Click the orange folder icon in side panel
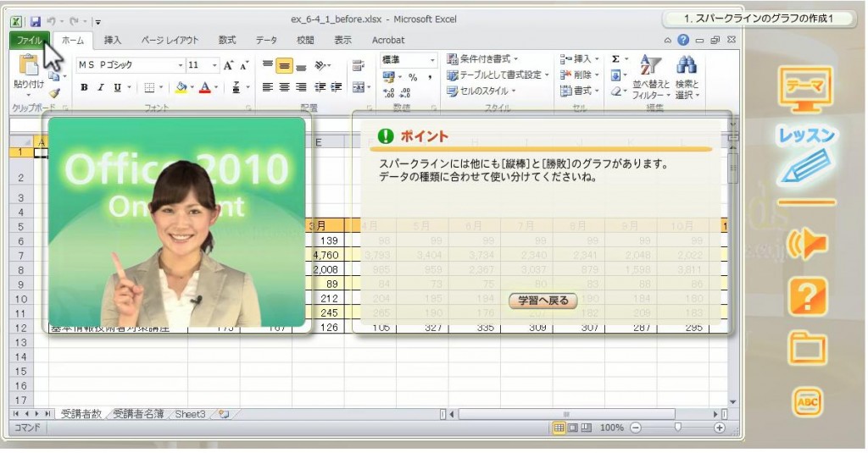 click(x=808, y=348)
